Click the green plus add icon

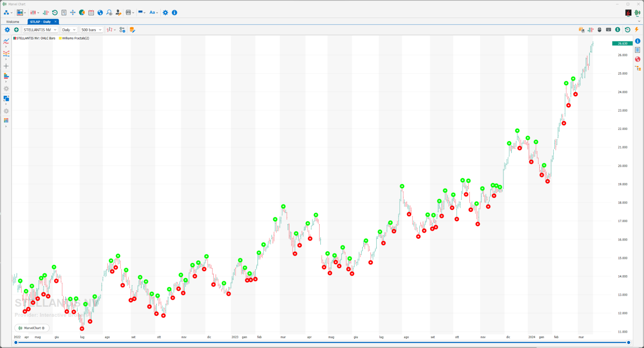tap(16, 30)
